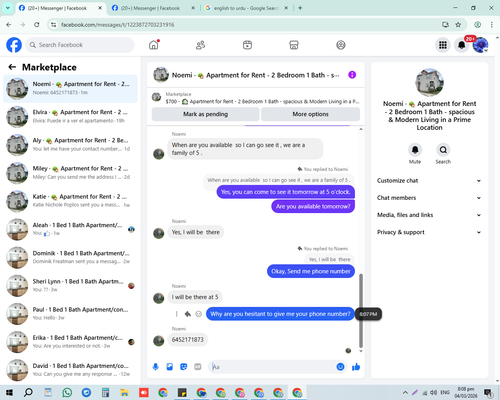Open the tab search dropdown in Chrome
The height and width of the screenshot is (400, 500).
point(8,8)
